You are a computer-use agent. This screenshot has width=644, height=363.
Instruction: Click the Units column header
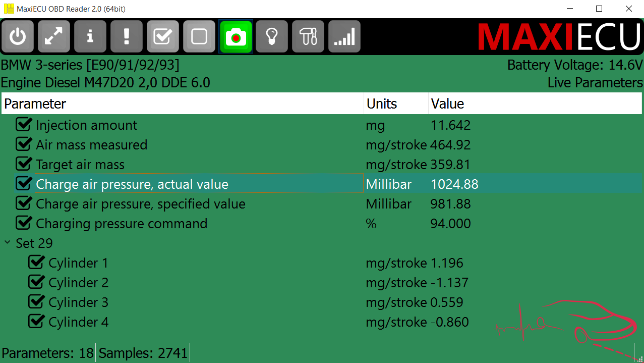click(396, 103)
